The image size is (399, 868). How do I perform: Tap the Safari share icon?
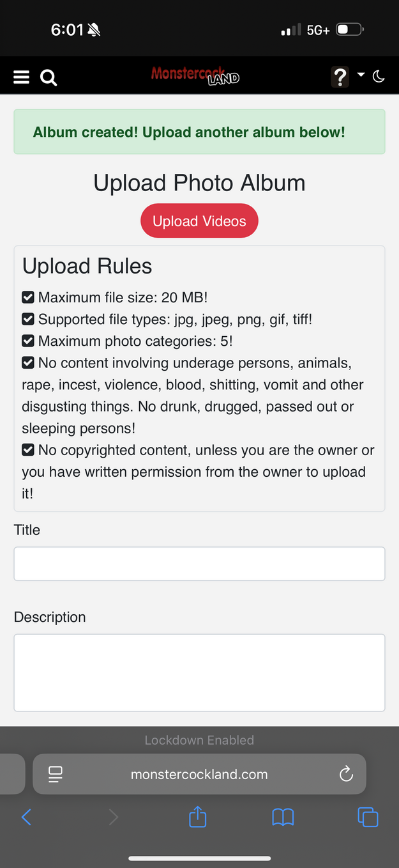pos(198,817)
